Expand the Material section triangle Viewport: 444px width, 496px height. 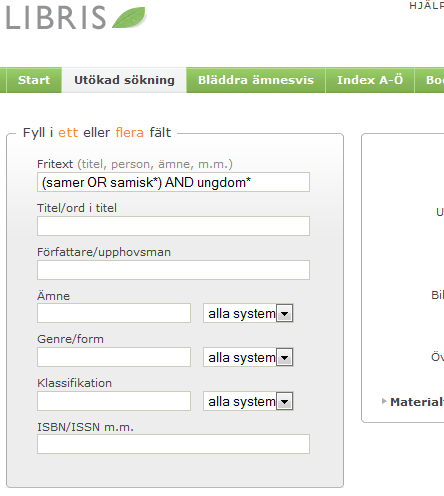tap(384, 401)
